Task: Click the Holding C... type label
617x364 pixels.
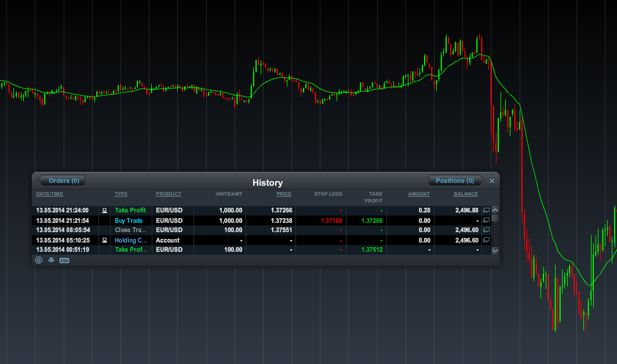Action: coord(130,240)
